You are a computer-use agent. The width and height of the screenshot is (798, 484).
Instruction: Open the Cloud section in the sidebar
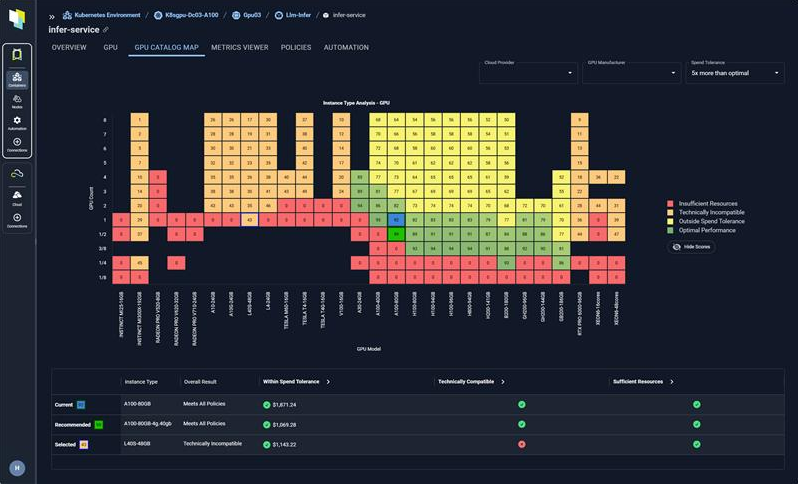[x=17, y=197]
